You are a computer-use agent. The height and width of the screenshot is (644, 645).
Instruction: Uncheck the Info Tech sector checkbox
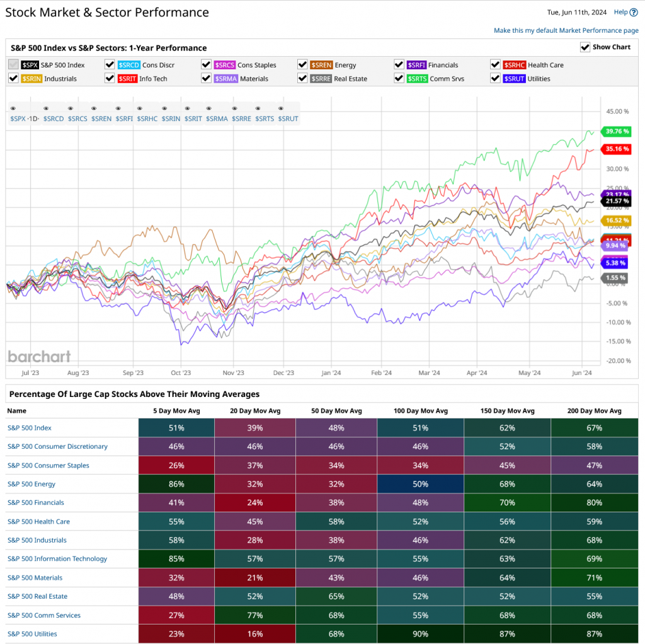[x=110, y=78]
